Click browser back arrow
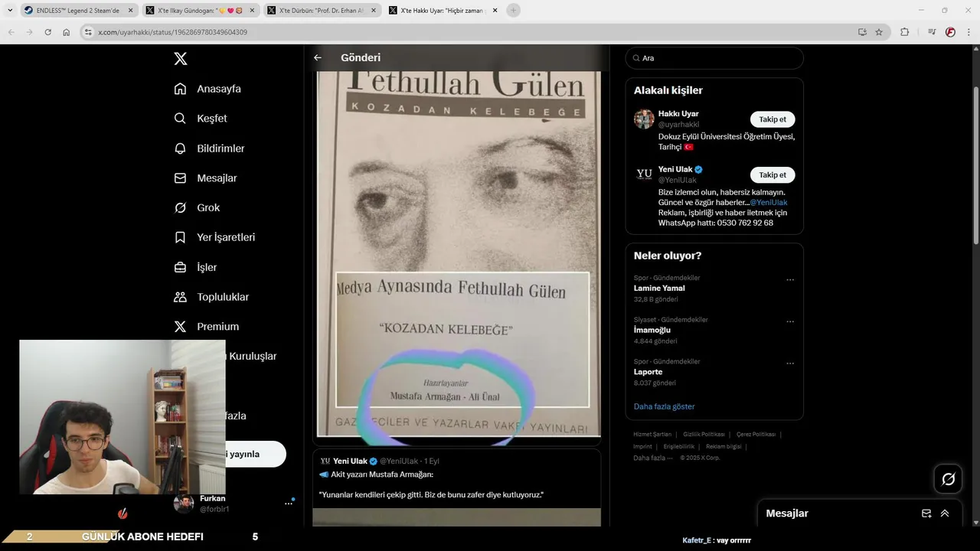Image resolution: width=980 pixels, height=551 pixels. 11,32
